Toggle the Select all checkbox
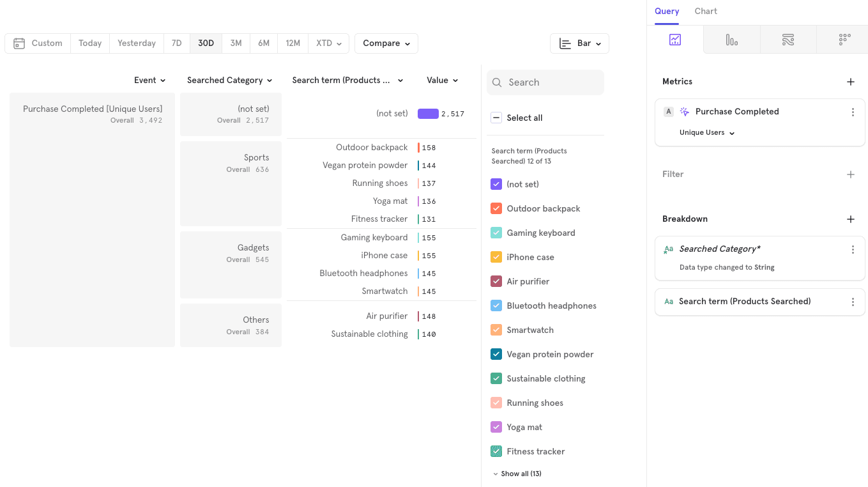This screenshot has width=868, height=487. click(496, 118)
